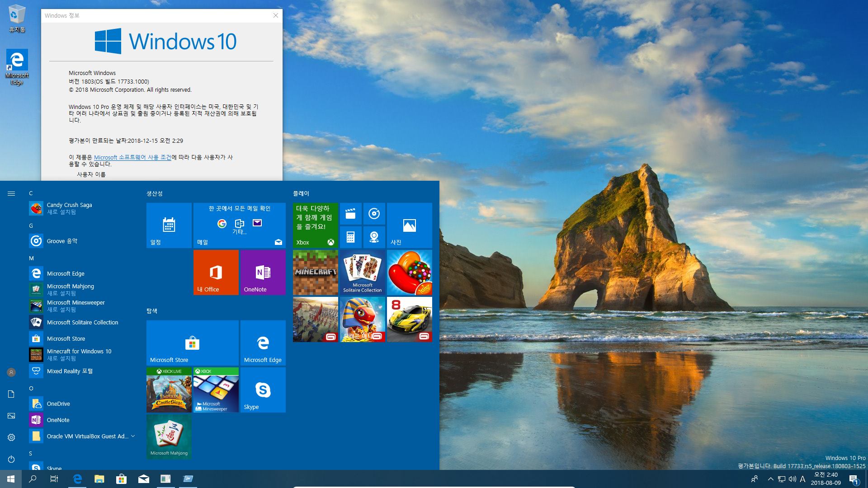
Task: Open the Groove music small tile
Action: [x=374, y=214]
